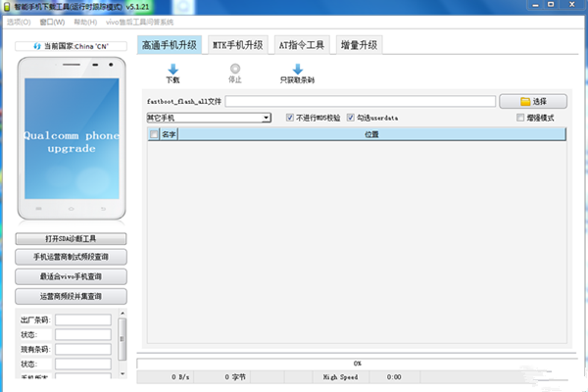Viewport: 588px width, 392px height.
Task: Click the 位置 column header
Action: [x=371, y=134]
